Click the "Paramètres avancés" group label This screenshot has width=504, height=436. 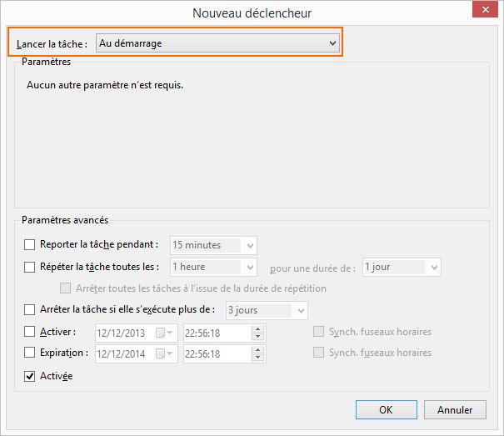(65, 220)
